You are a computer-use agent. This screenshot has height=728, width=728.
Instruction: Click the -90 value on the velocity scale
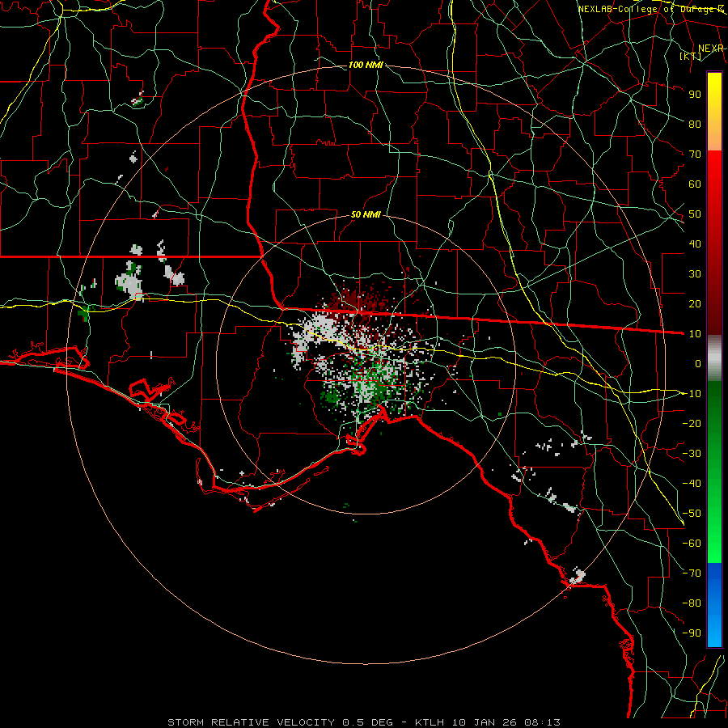coord(692,633)
